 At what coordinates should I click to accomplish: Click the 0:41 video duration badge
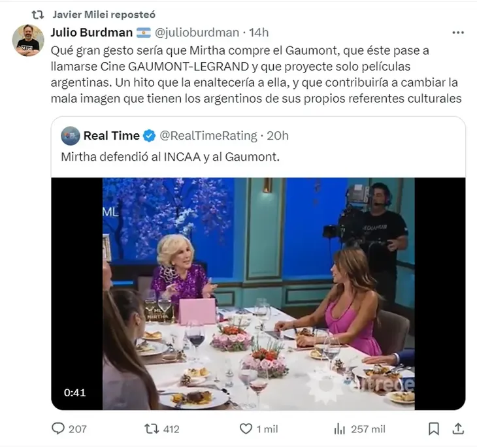(75, 393)
